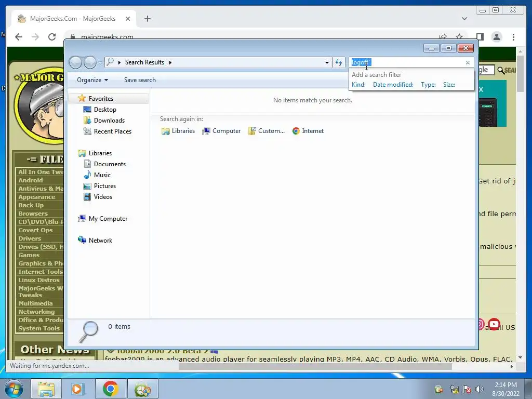Expand the Search Results breadcrumb arrow
Screen dimensions: 532x399
[x=170, y=62]
